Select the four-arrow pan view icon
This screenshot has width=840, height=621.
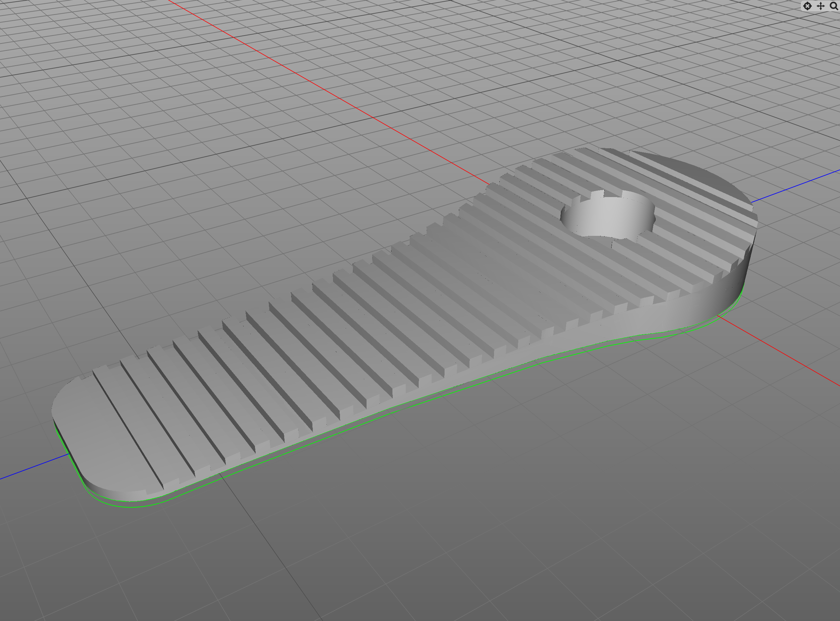pos(820,6)
